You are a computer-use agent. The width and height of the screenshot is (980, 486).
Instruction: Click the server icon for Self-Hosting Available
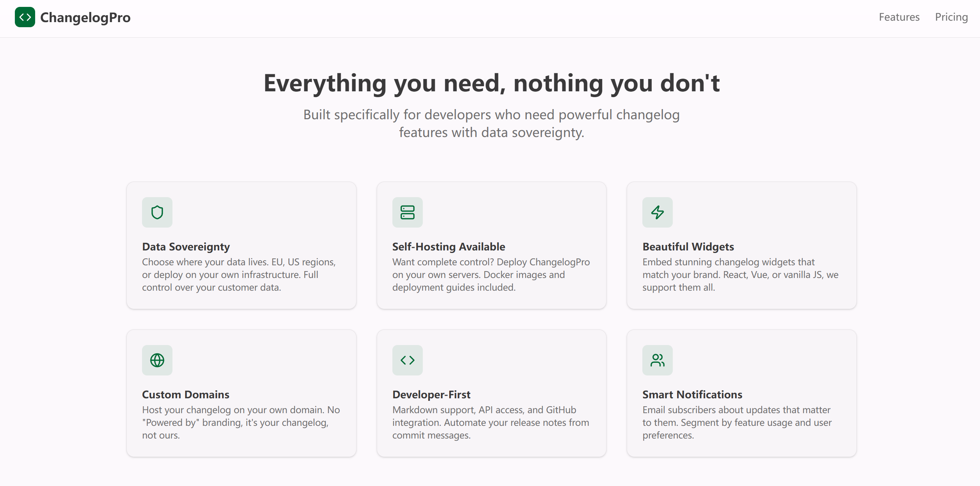pos(407,212)
